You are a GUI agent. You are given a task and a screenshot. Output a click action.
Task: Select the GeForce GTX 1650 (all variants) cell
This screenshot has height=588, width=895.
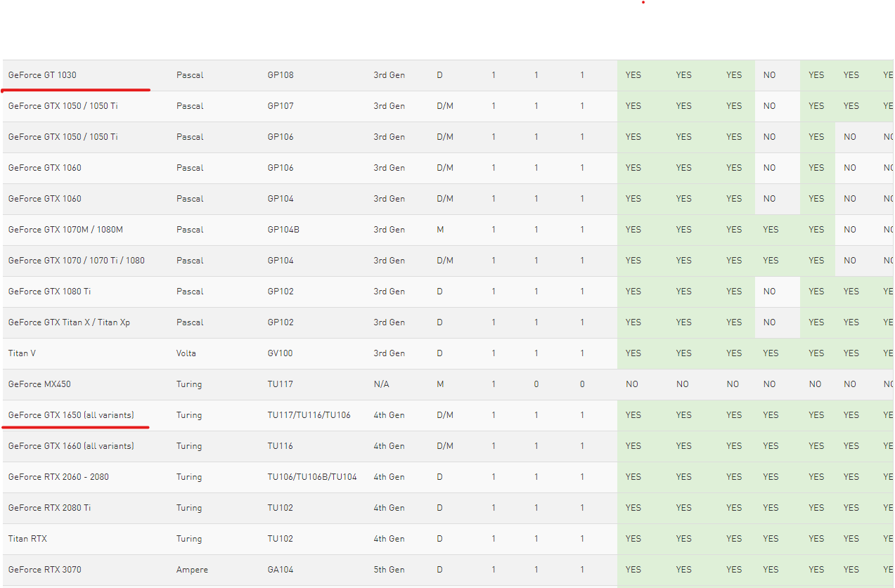pyautogui.click(x=71, y=415)
